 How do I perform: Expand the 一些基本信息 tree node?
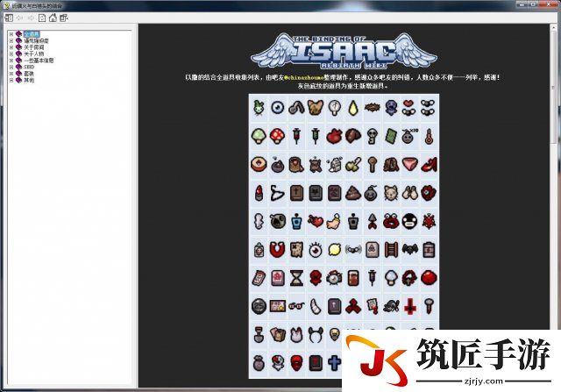[x=11, y=61]
